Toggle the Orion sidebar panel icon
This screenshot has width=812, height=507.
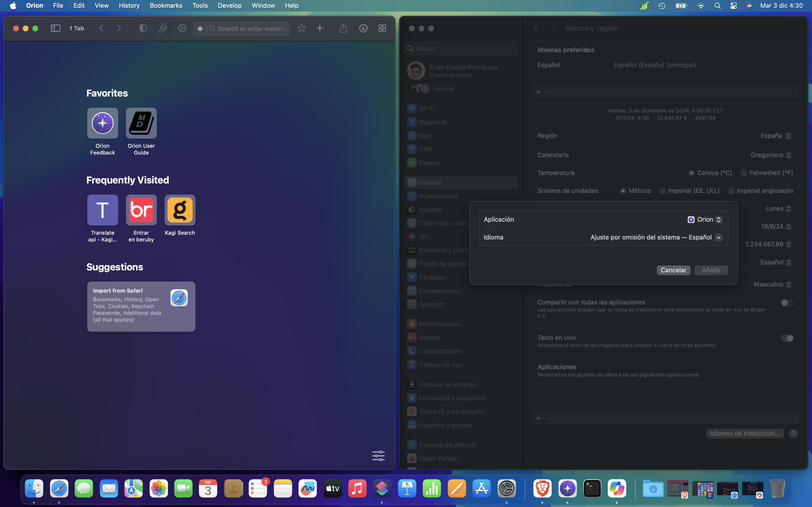click(55, 28)
